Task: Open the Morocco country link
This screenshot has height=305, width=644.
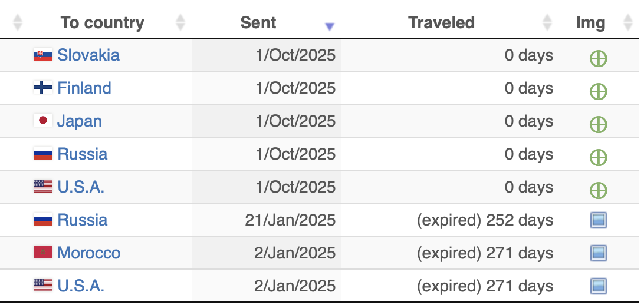Action: tap(88, 253)
